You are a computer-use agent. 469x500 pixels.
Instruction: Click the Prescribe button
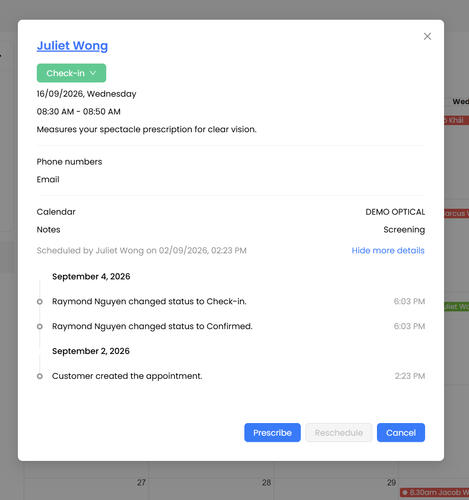[272, 433]
